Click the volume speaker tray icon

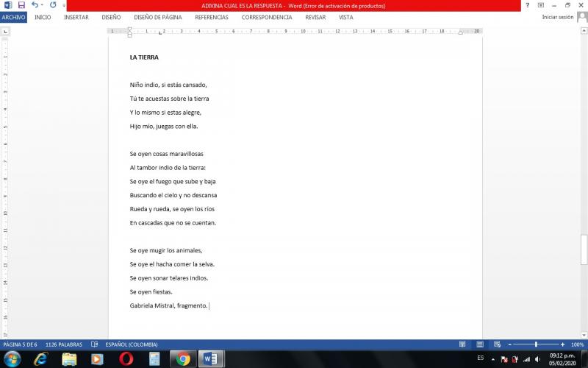(x=537, y=359)
